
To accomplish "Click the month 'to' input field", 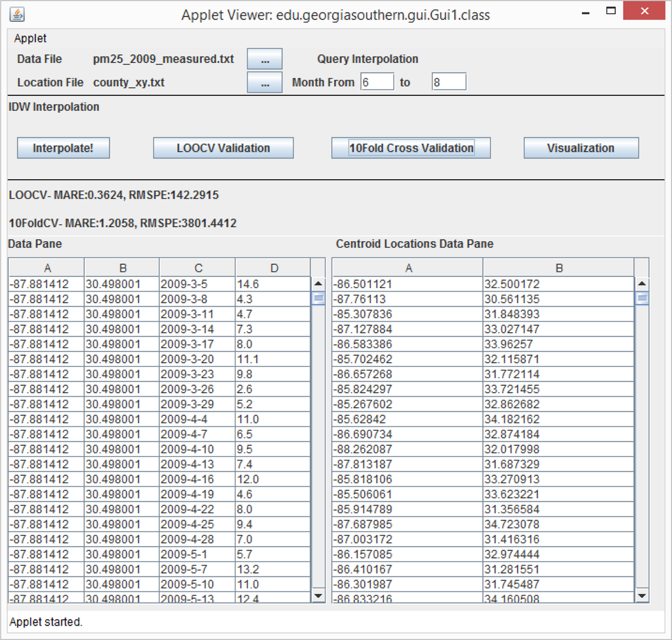I will pyautogui.click(x=449, y=82).
